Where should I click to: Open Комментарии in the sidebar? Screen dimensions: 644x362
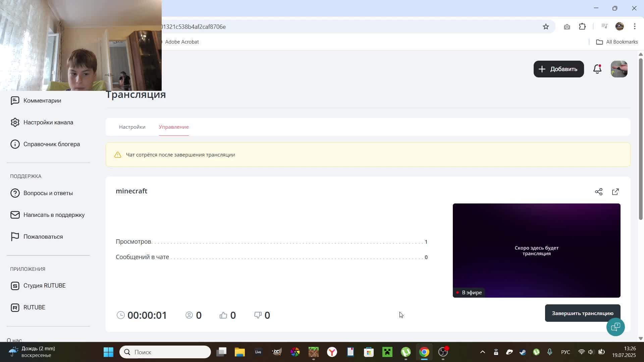click(x=42, y=101)
